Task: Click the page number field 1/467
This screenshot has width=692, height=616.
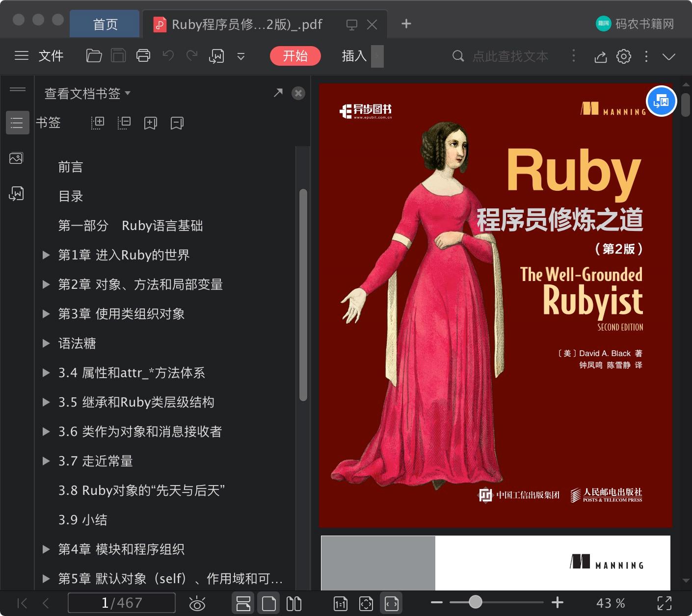Action: pos(122,603)
